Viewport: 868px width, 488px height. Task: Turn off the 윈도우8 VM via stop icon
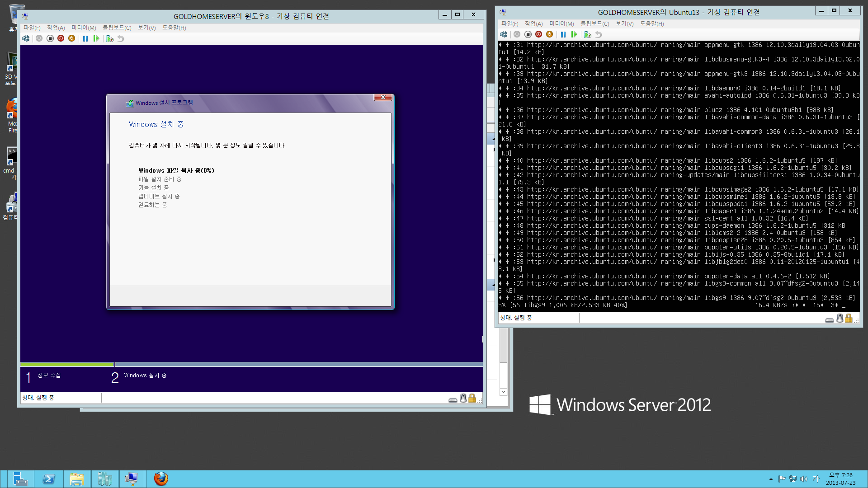50,39
